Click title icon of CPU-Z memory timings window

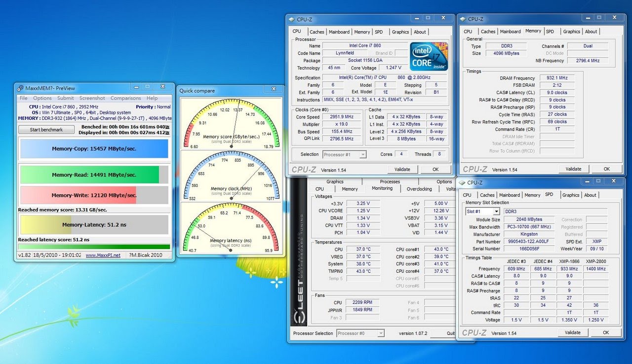click(463, 19)
